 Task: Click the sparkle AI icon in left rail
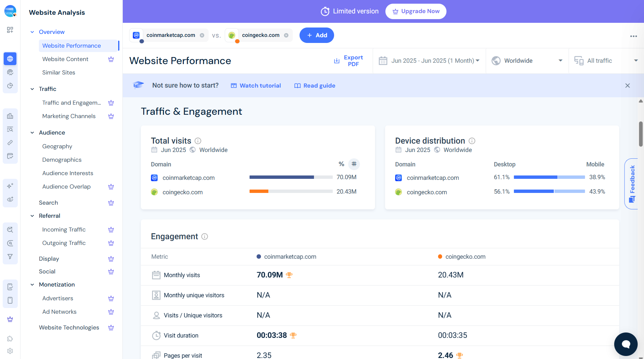click(x=10, y=186)
